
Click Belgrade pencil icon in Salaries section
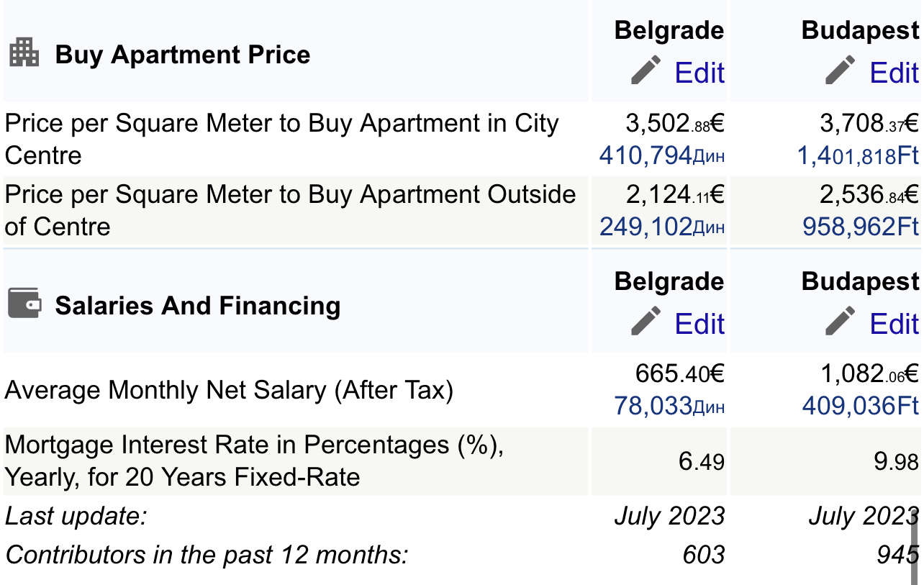[646, 321]
